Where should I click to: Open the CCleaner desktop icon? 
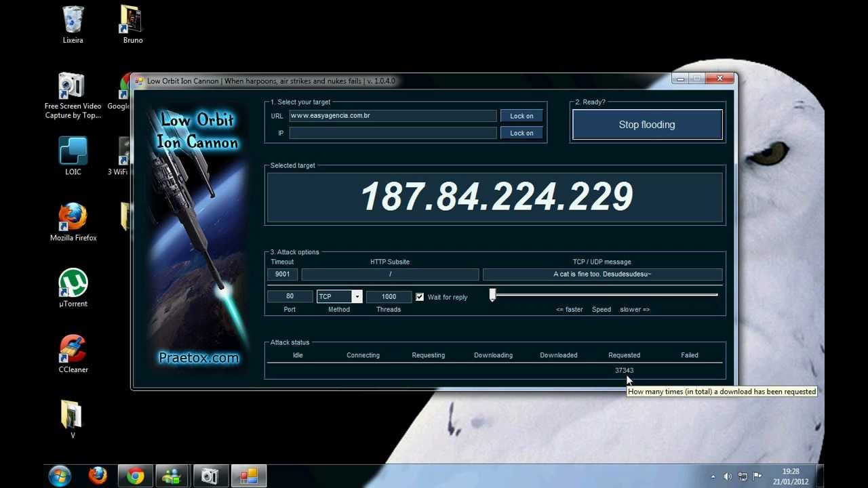[73, 350]
